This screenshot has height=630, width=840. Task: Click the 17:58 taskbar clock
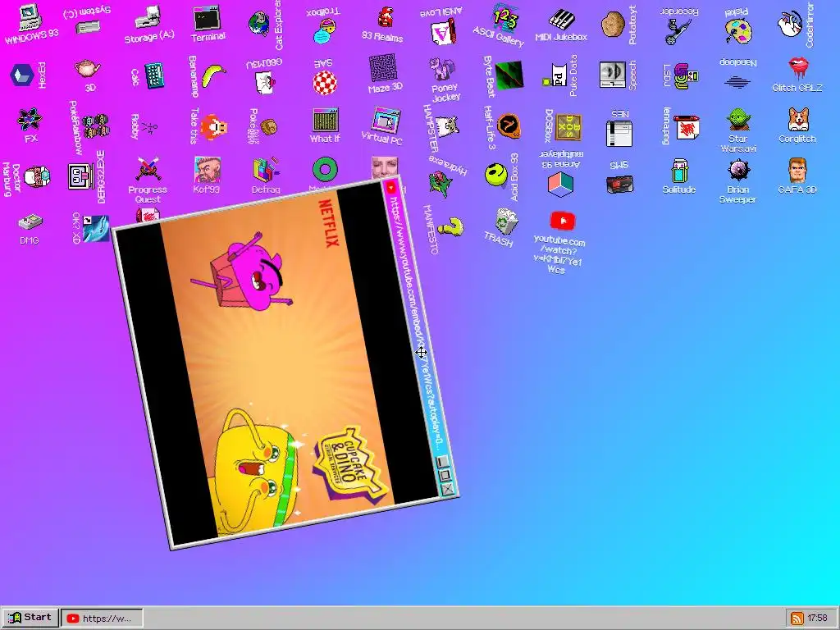coord(817,619)
